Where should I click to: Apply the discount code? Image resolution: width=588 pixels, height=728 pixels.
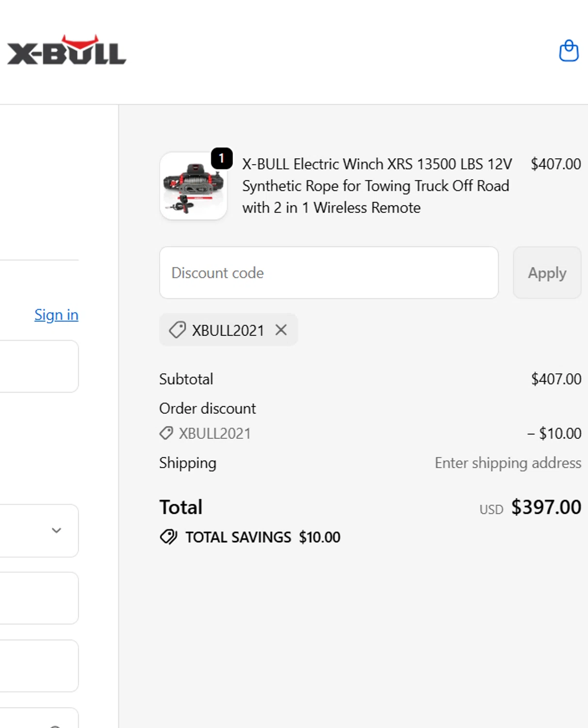[547, 273]
